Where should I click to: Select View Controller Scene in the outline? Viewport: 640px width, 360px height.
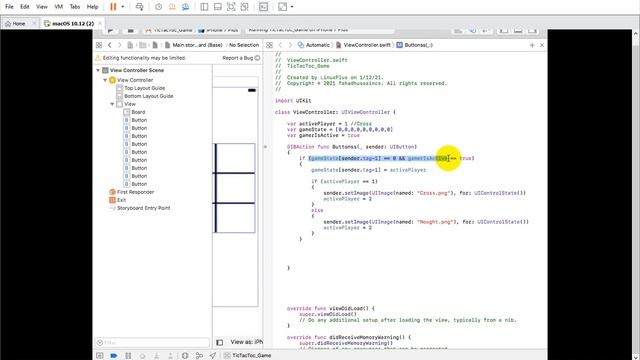click(x=137, y=70)
